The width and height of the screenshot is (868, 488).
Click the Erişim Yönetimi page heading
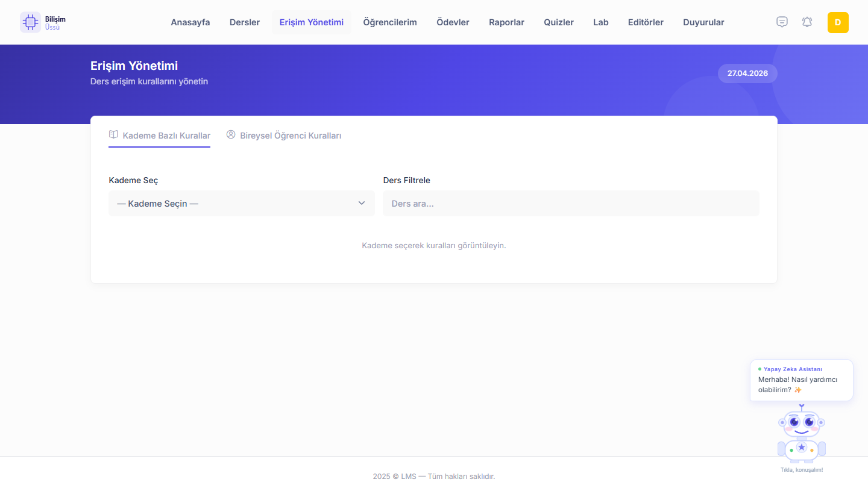134,66
